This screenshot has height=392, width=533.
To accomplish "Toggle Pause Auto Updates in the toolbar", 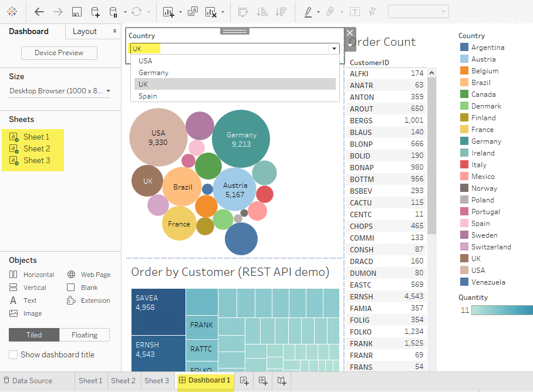I will pyautogui.click(x=113, y=11).
